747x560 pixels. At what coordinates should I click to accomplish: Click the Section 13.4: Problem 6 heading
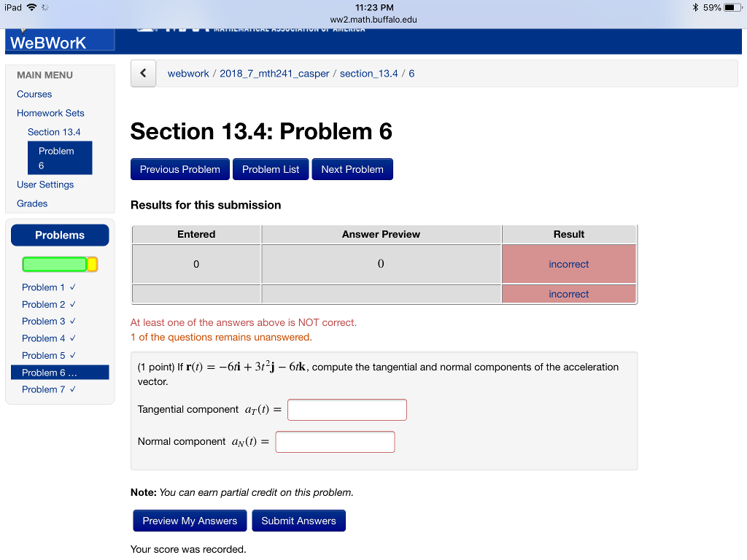pyautogui.click(x=262, y=131)
